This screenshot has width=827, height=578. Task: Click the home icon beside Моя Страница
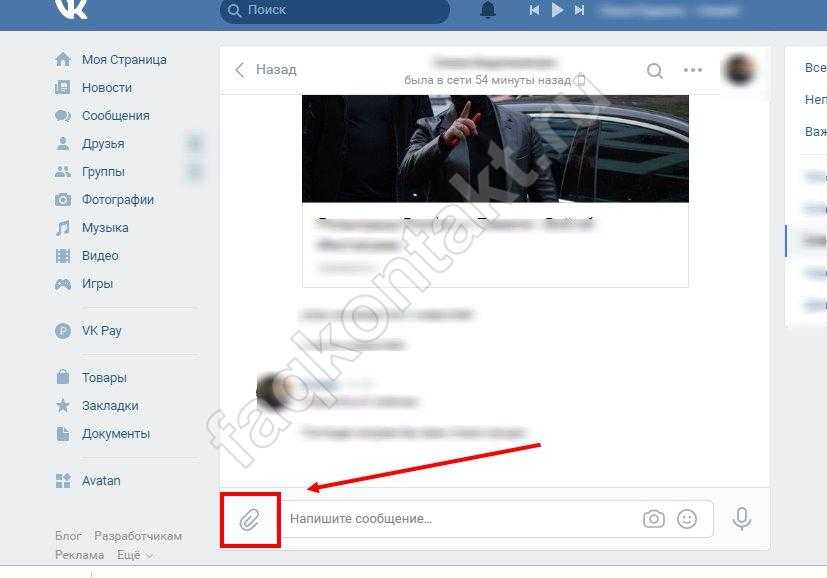[x=63, y=59]
